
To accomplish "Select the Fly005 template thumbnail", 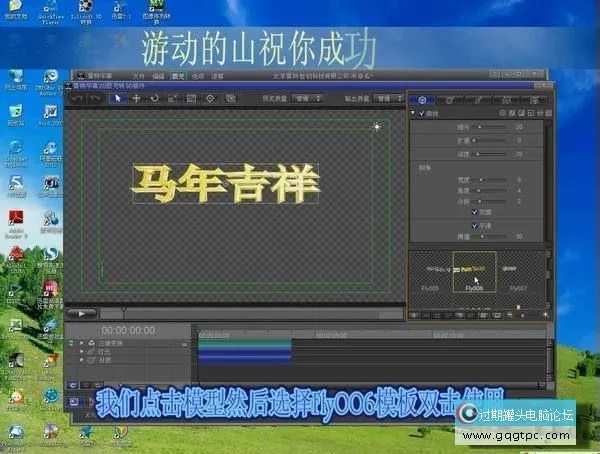I will pos(431,273).
